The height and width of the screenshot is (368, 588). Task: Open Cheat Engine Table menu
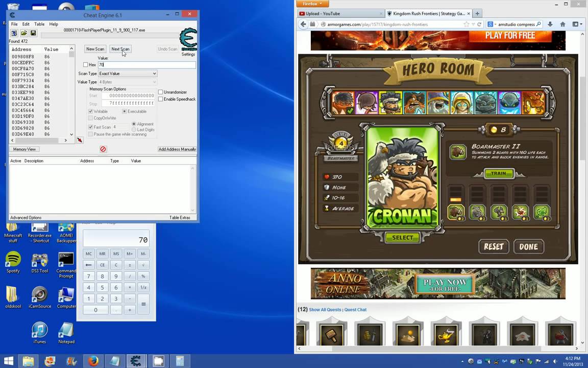click(39, 24)
